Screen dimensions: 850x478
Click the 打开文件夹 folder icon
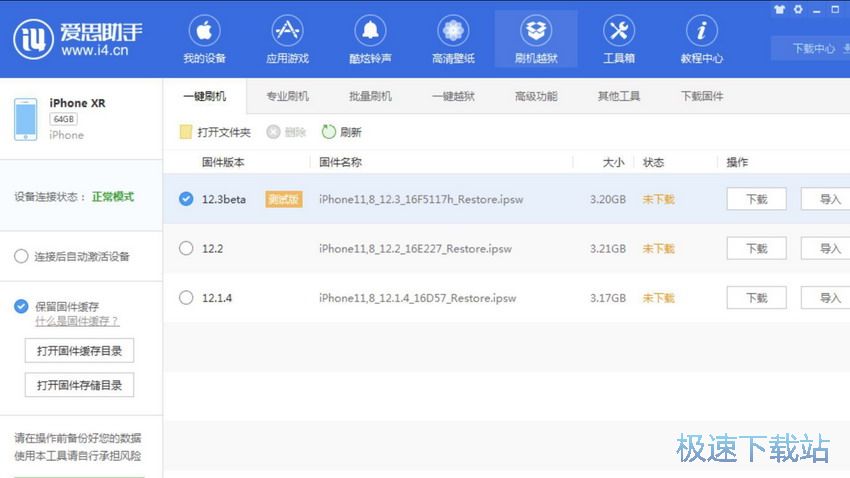click(x=185, y=132)
